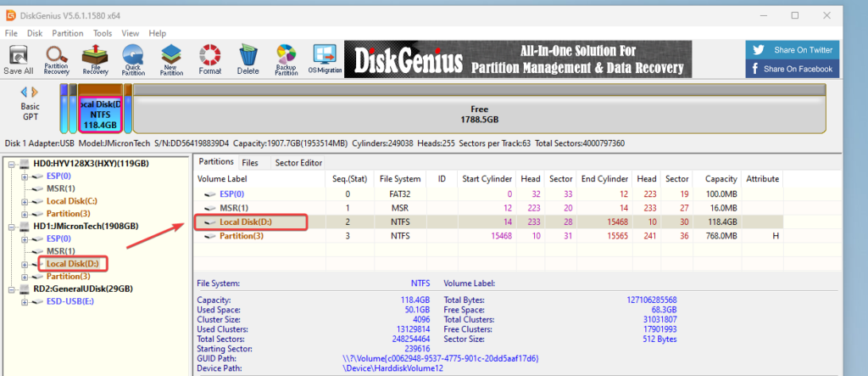Click the Capacity column header
Viewport: 868px width, 376px height.
click(717, 178)
